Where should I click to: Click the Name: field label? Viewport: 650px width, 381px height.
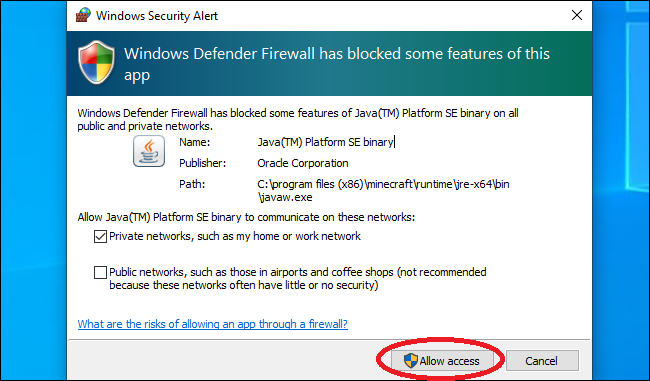[x=195, y=142]
